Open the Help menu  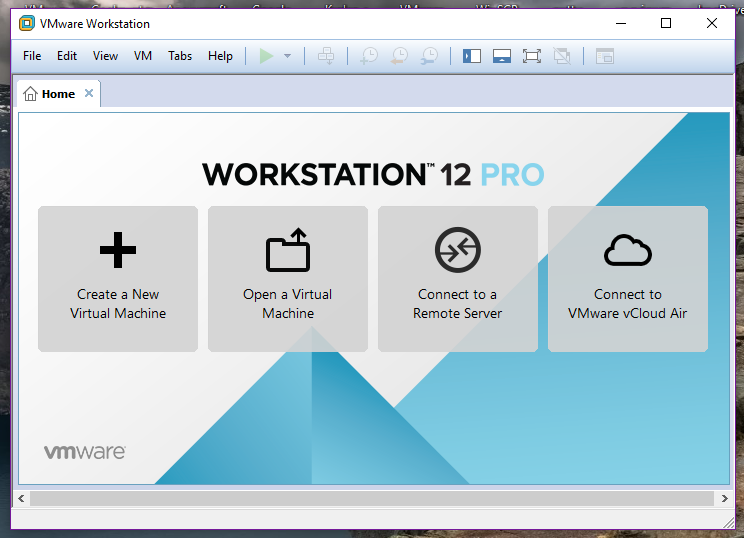(x=220, y=56)
